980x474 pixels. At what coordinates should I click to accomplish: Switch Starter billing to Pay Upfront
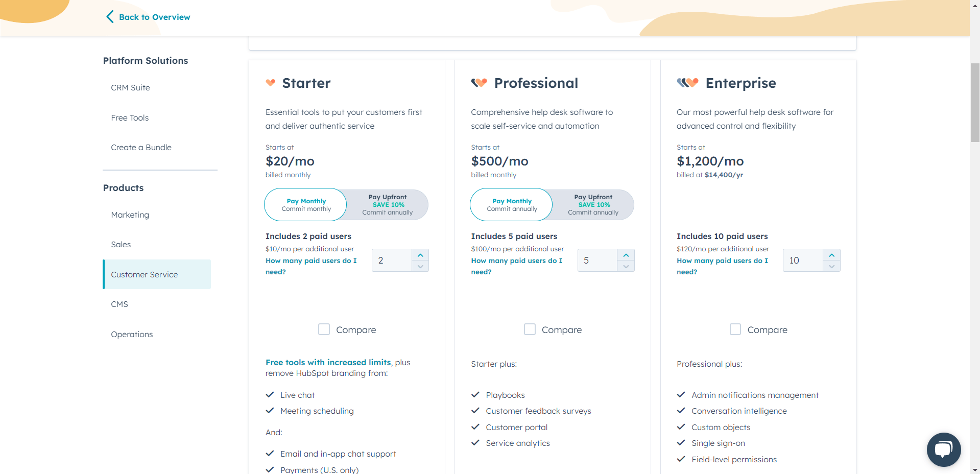388,204
